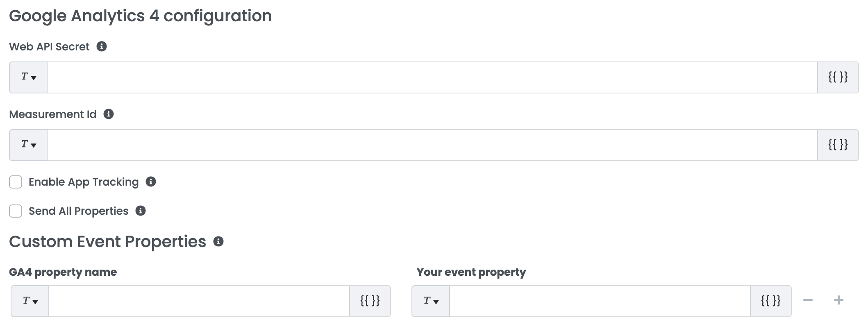868x327 pixels.
Task: Check the Send All Properties box
Action: coord(16,211)
